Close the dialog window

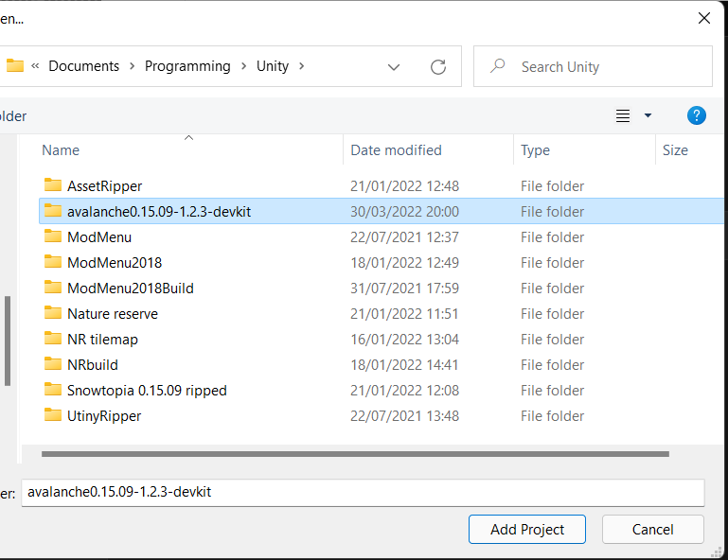704,18
